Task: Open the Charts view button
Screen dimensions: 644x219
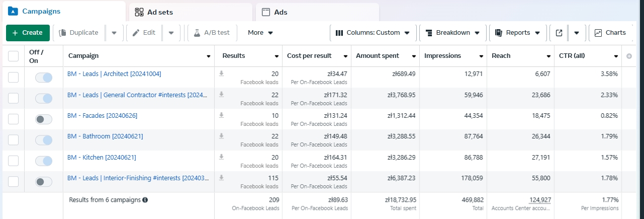Action: click(x=610, y=33)
